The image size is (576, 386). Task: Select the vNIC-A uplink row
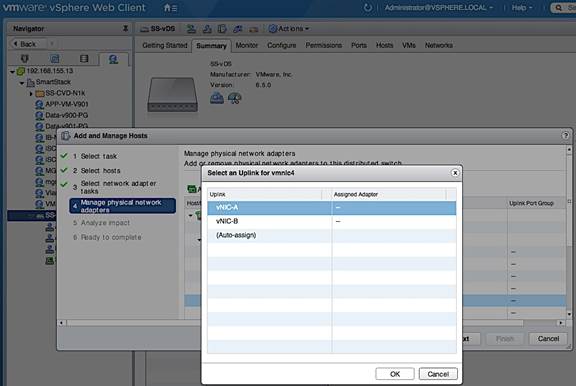point(331,208)
